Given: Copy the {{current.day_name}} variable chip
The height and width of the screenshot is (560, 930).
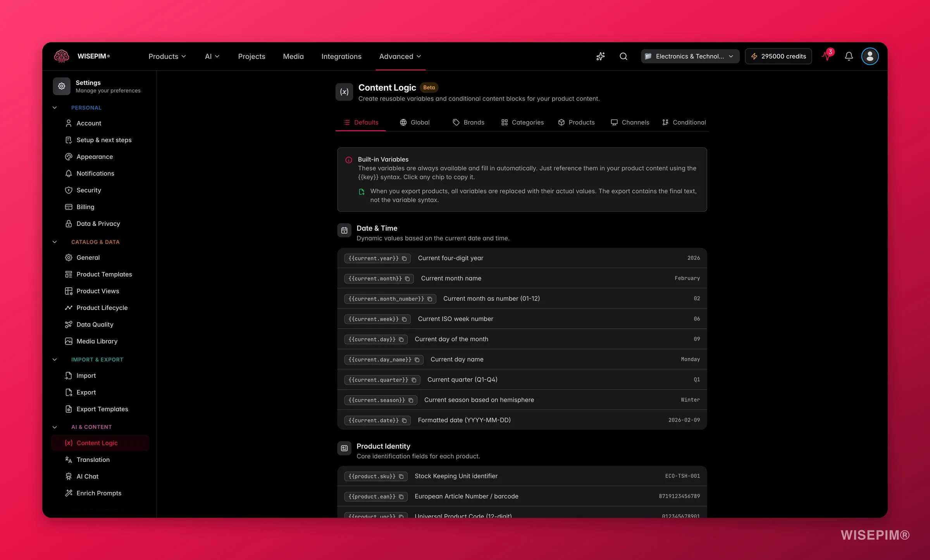Looking at the screenshot, I should (x=384, y=359).
